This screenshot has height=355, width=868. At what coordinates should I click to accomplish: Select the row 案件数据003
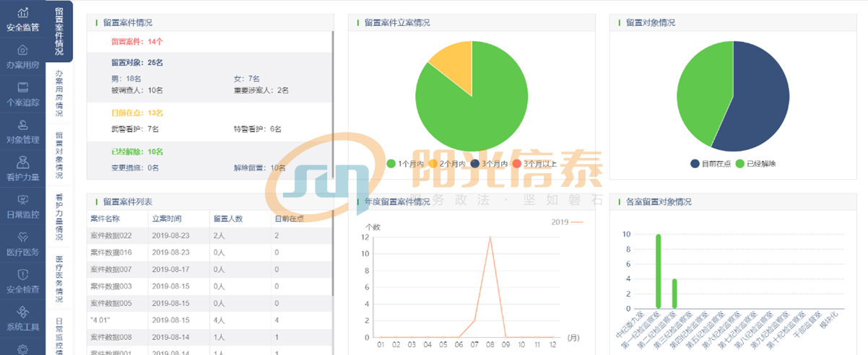209,286
